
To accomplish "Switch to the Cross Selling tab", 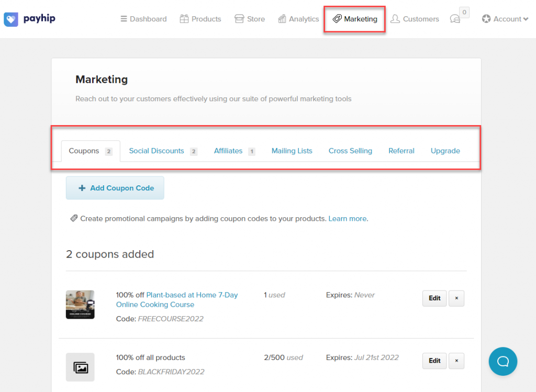I will pos(350,151).
